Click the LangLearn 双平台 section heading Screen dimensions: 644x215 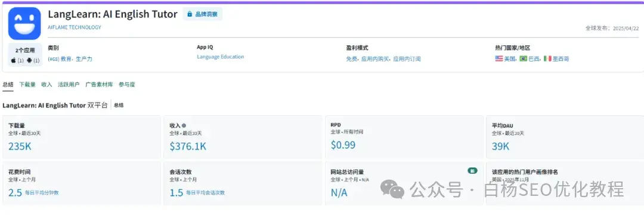click(x=55, y=105)
